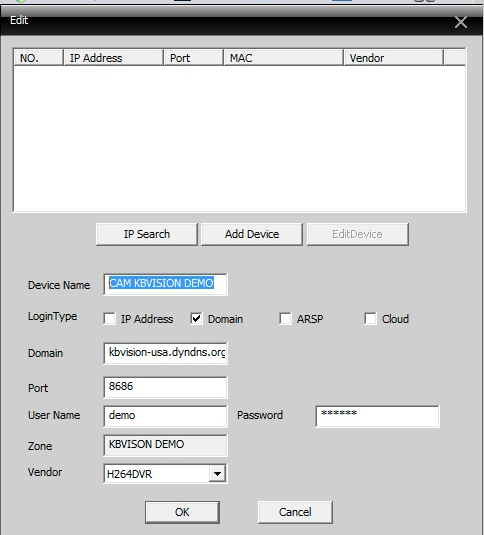Click into the Device Name field
The width and height of the screenshot is (484, 535).
pyautogui.click(x=165, y=284)
